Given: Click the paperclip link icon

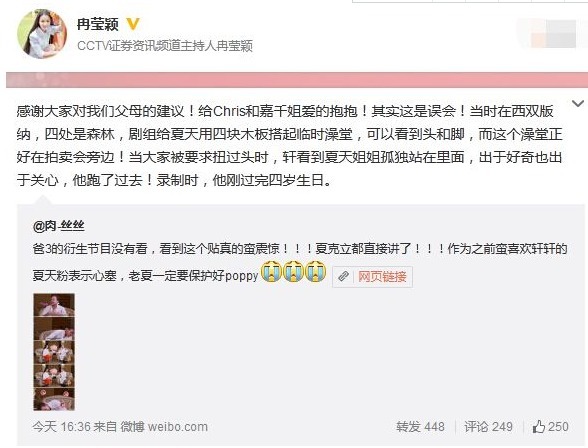Looking at the screenshot, I should 343,277.
